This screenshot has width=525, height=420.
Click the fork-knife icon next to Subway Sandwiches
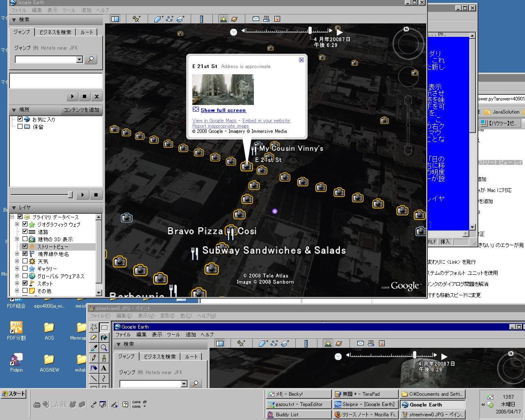point(195,253)
